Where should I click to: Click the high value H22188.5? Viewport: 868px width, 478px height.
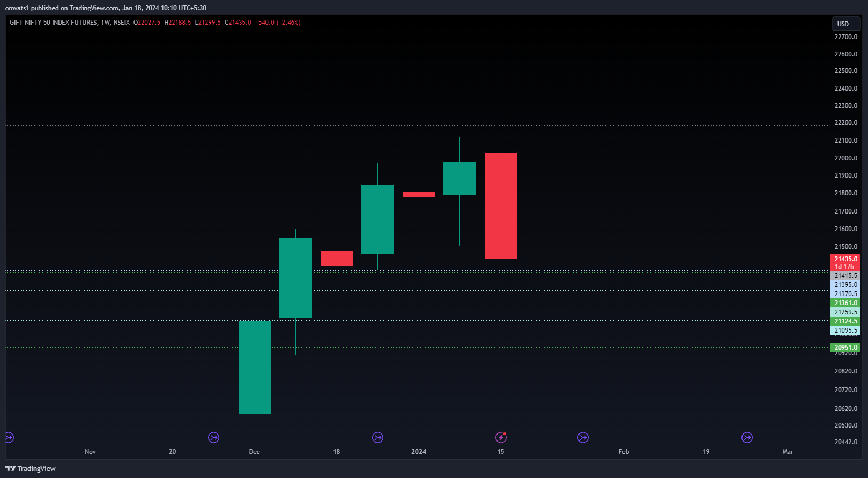pyautogui.click(x=177, y=23)
